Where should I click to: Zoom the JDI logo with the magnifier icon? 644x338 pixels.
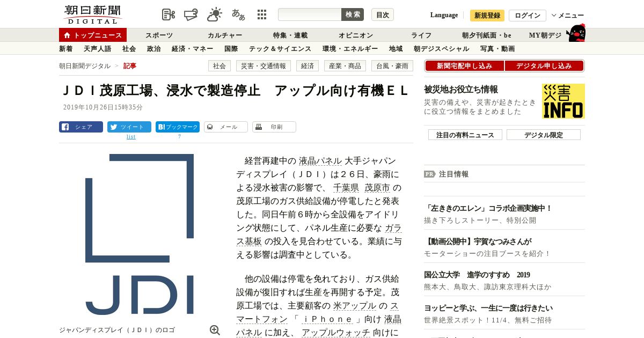coord(215,330)
